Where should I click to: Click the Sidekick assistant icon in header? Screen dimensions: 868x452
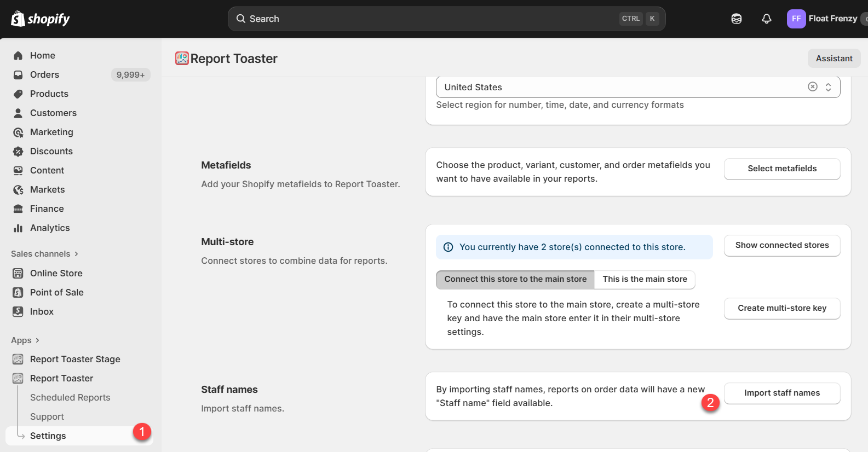pos(736,19)
